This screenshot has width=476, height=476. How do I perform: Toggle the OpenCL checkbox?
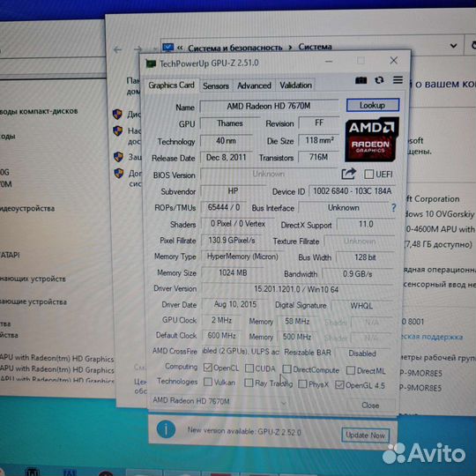coord(208,368)
